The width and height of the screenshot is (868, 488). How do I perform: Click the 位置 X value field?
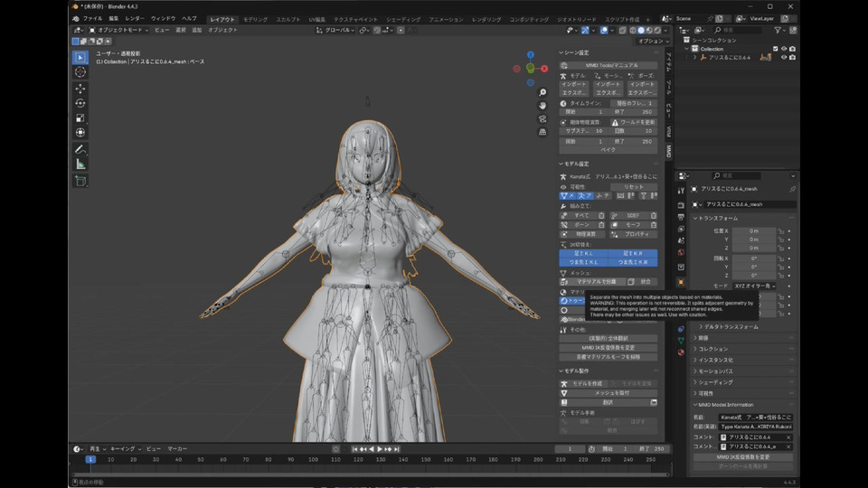(752, 230)
